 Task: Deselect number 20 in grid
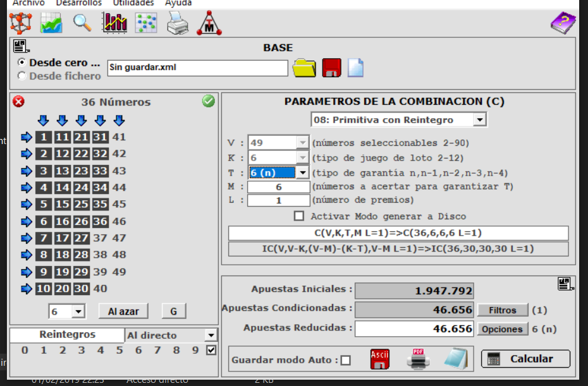point(62,289)
